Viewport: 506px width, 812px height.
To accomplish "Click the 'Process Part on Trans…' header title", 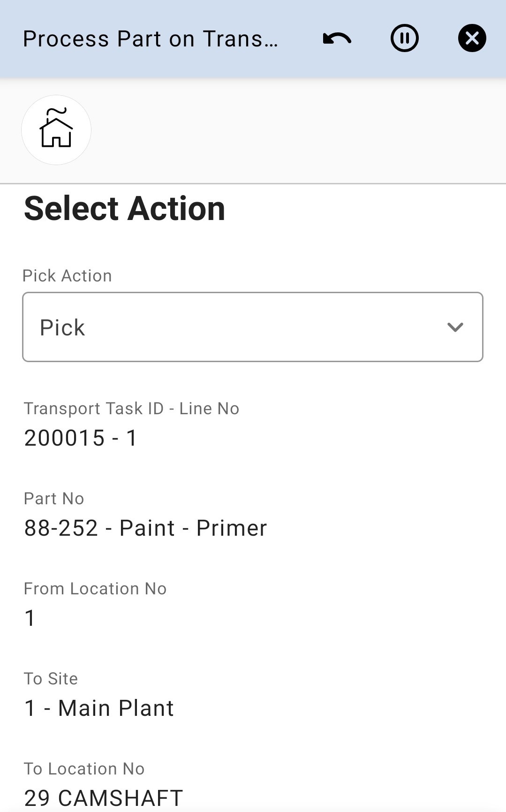I will 150,39.
